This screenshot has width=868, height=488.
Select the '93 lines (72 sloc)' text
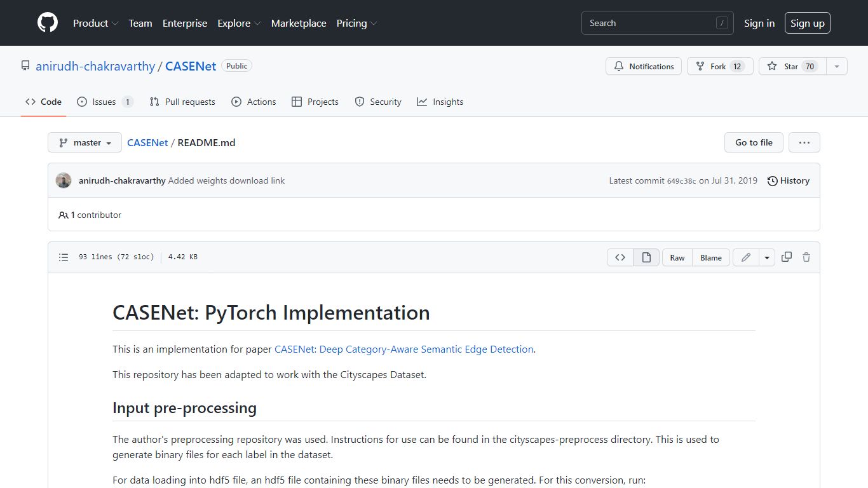pyautogui.click(x=116, y=257)
